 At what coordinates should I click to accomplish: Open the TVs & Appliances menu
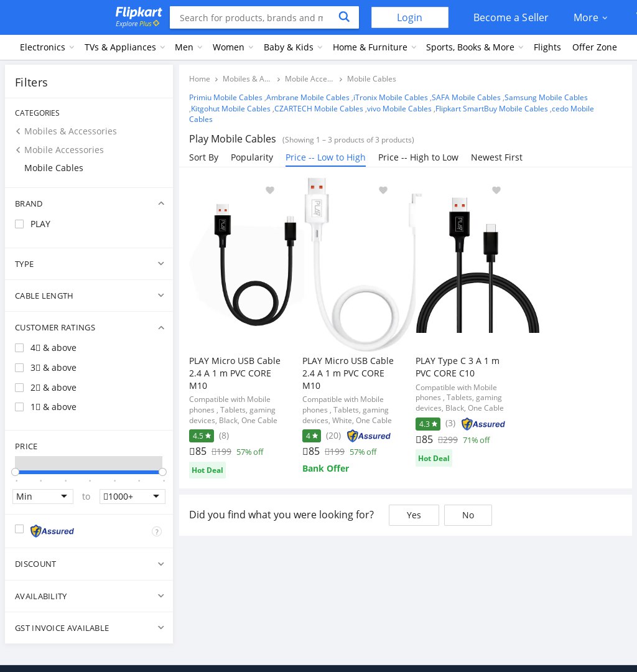124,47
